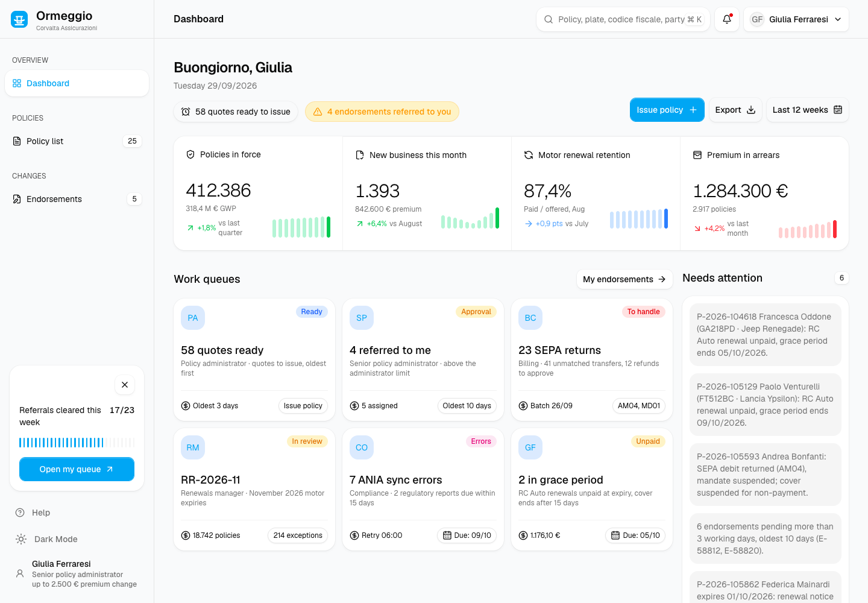This screenshot has width=868, height=603.
Task: Click the Export button
Action: [x=735, y=110]
